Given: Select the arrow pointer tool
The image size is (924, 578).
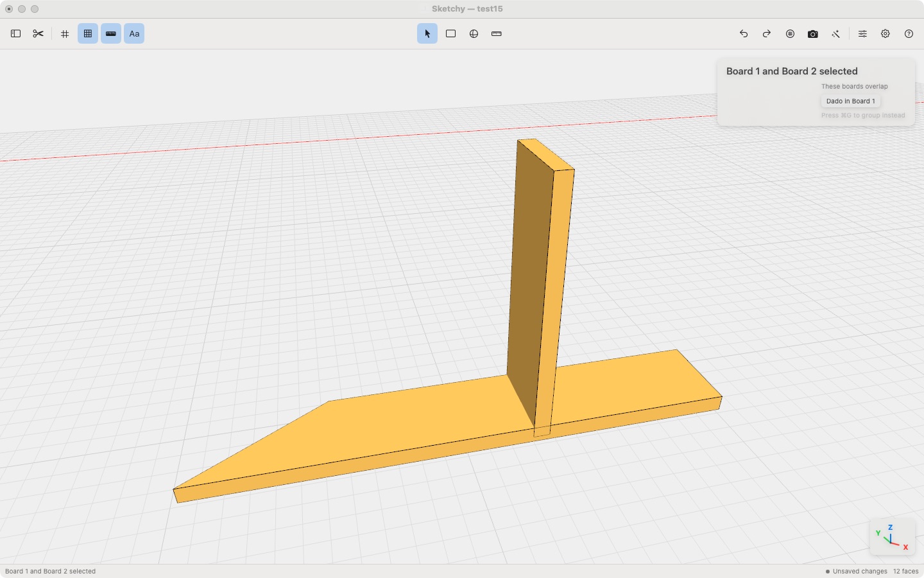Looking at the screenshot, I should click(427, 34).
